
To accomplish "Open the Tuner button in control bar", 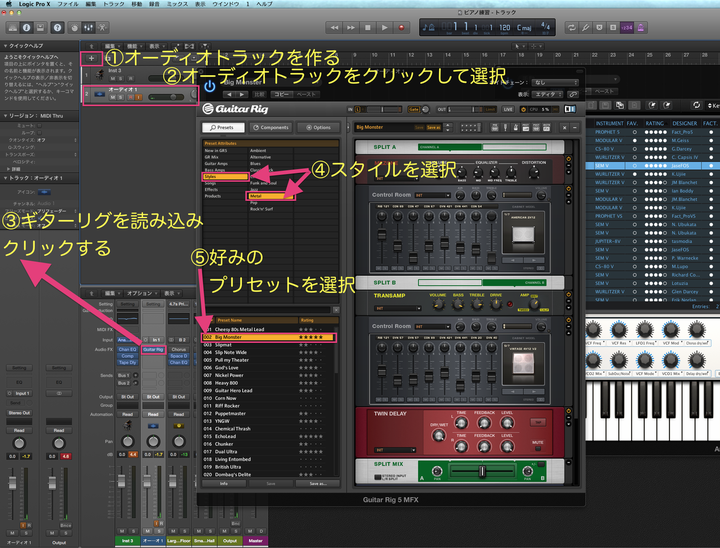I will pyautogui.click(x=585, y=28).
